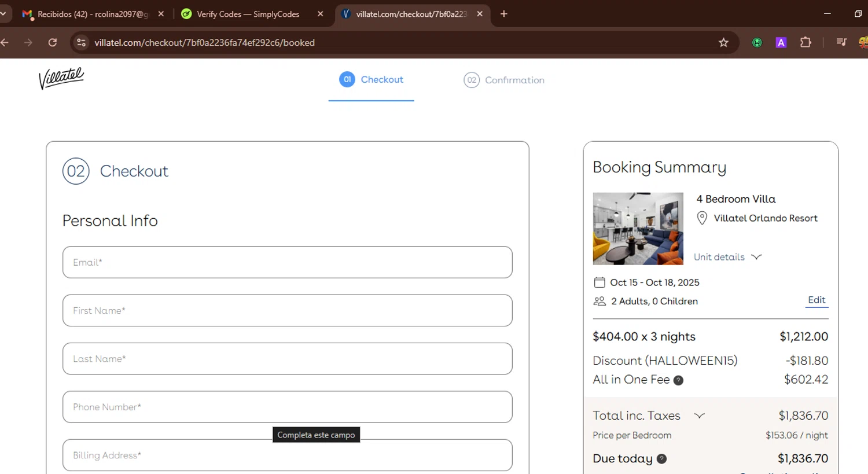Open the tab search dropdown arrow
Image resolution: width=868 pixels, height=474 pixels.
pos(3,14)
